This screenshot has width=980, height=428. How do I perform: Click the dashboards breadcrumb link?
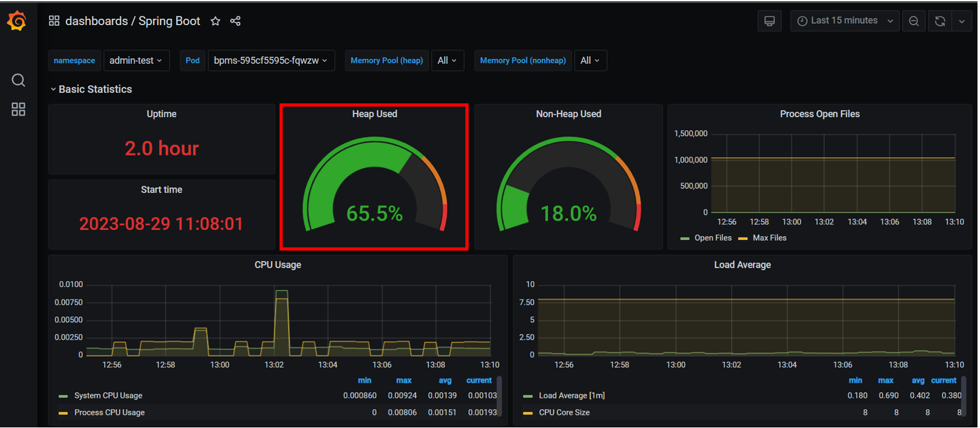pyautogui.click(x=97, y=21)
